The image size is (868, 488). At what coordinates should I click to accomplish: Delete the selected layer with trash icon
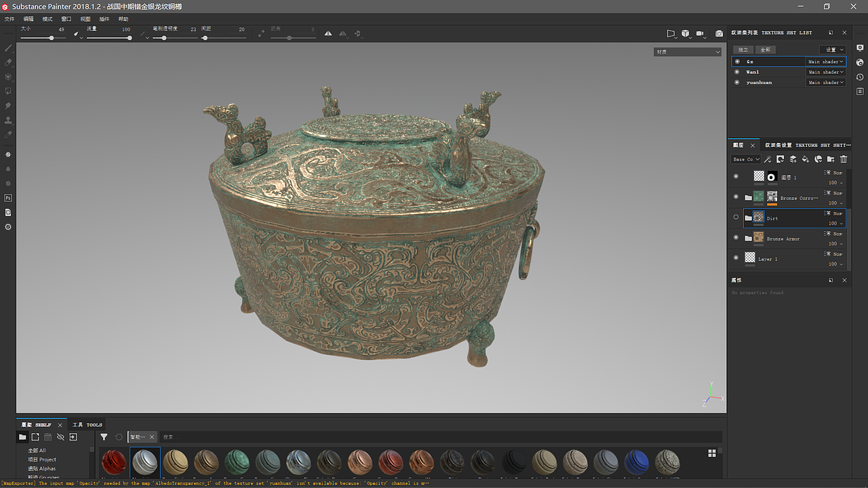tap(844, 159)
